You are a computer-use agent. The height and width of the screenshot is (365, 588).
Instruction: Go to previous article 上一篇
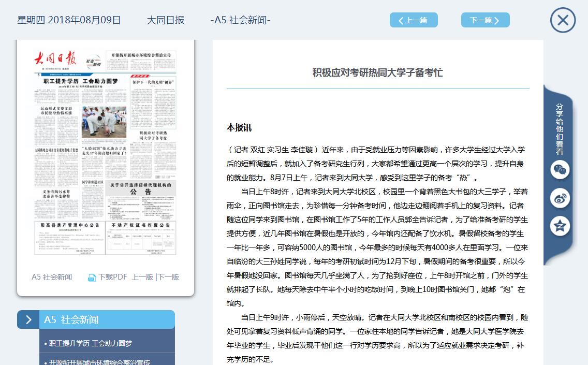pos(414,20)
